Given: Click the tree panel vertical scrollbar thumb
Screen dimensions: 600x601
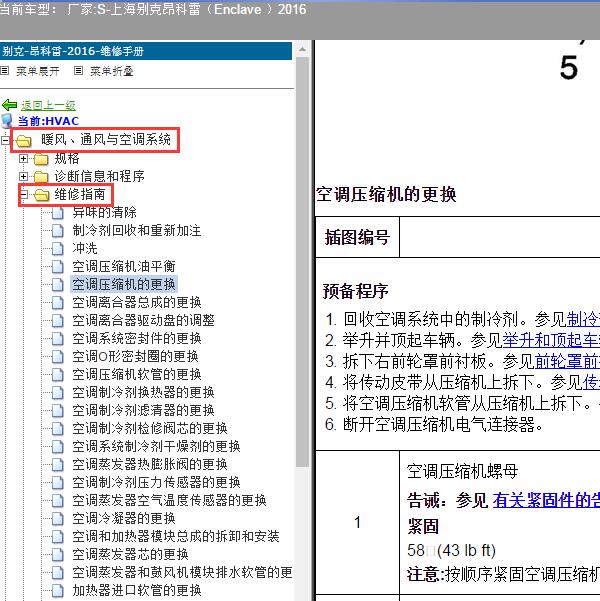Looking at the screenshot, I should (302, 262).
